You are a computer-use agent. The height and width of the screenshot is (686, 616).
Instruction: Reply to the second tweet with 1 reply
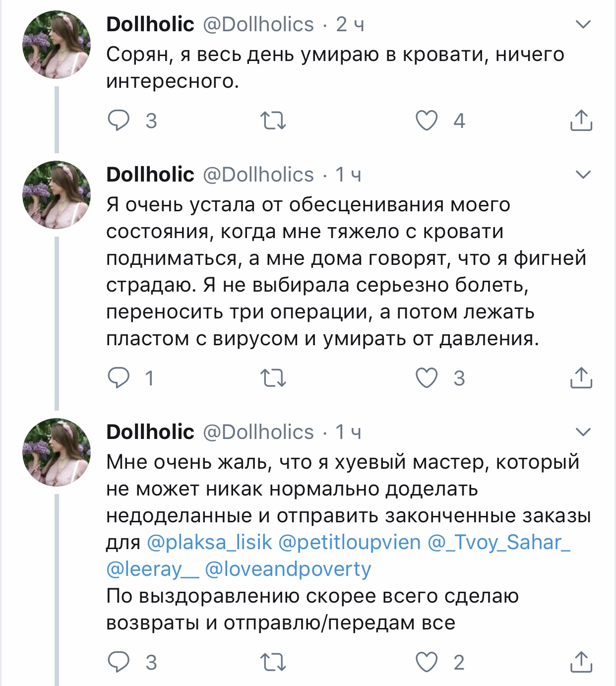pyautogui.click(x=119, y=378)
